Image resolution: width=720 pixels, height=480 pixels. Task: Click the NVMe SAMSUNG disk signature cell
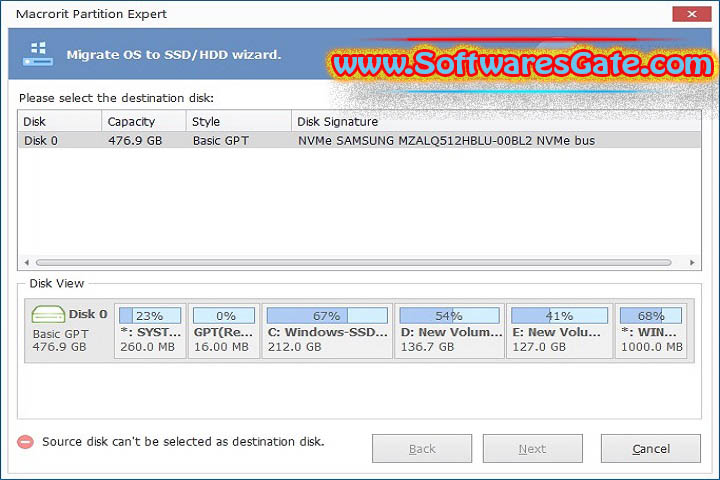[x=446, y=141]
